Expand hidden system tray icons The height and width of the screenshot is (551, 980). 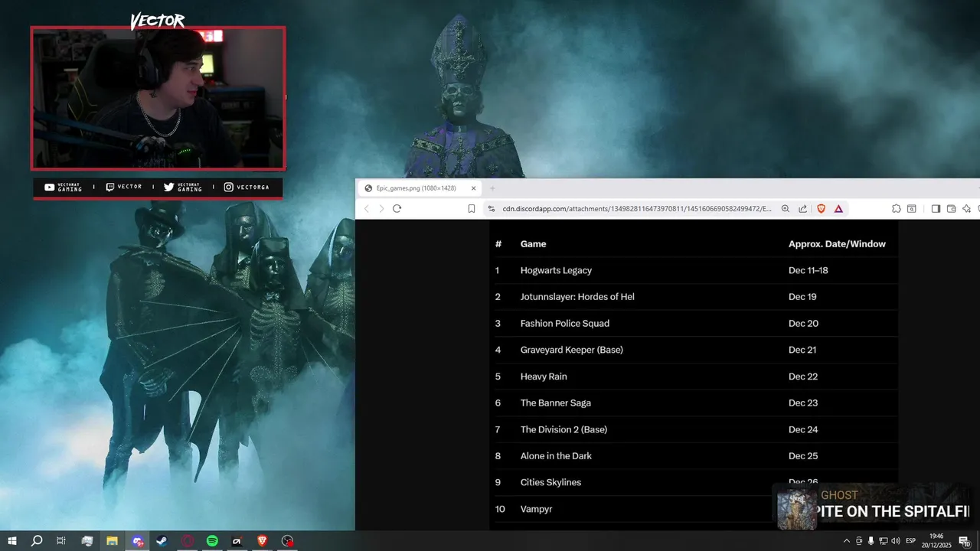click(846, 541)
